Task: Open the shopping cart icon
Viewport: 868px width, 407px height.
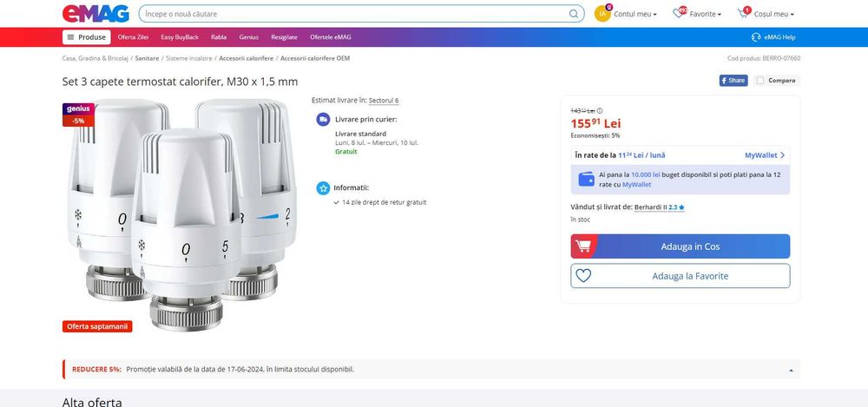Action: [x=743, y=14]
